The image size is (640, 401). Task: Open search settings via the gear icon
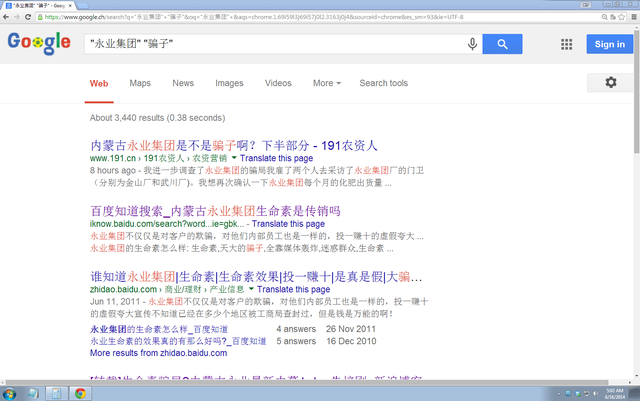[x=611, y=82]
